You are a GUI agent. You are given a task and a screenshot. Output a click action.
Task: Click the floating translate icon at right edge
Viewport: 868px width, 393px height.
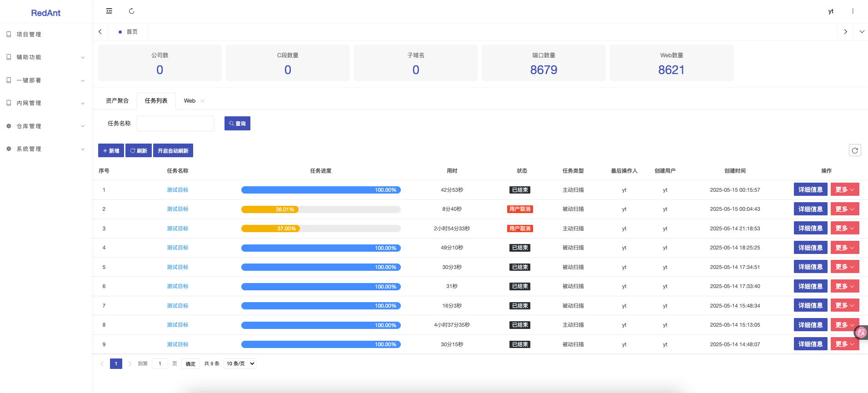tap(861, 333)
